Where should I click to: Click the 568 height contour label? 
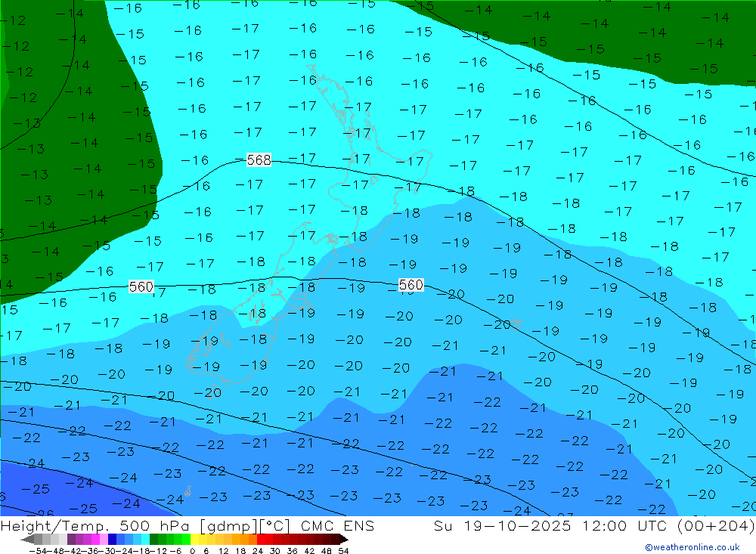pyautogui.click(x=259, y=159)
